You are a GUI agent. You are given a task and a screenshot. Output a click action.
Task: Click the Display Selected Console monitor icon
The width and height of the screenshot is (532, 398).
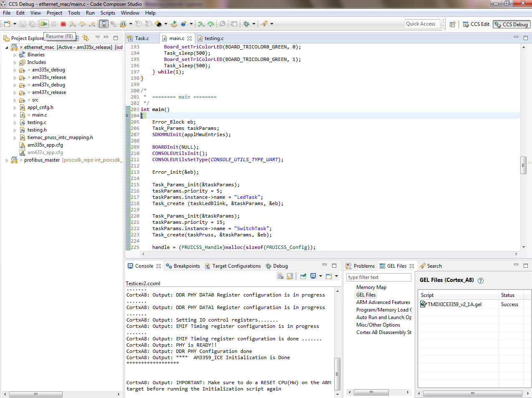pos(313,276)
